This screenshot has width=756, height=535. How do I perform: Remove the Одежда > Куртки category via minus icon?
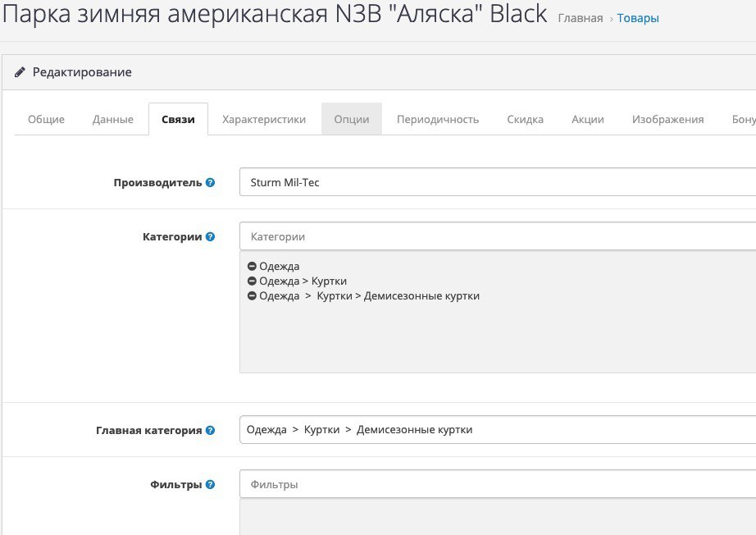(252, 281)
